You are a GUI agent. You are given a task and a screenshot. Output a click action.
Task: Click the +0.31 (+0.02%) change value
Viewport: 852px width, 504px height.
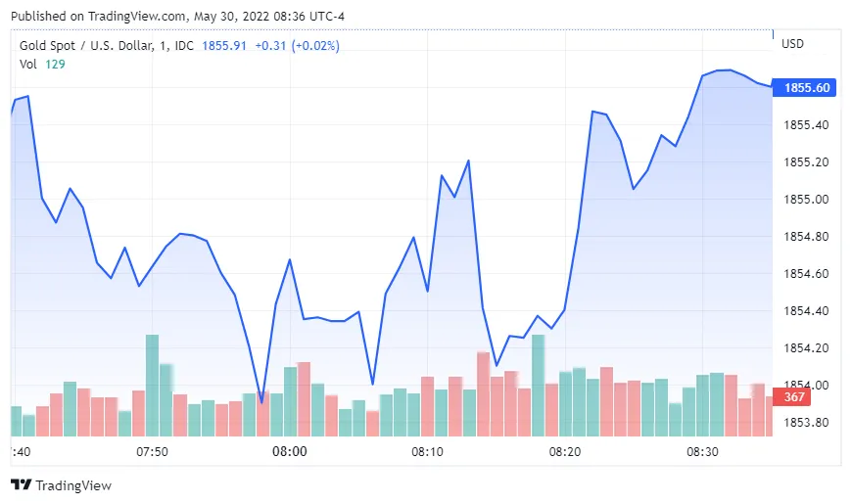(298, 46)
